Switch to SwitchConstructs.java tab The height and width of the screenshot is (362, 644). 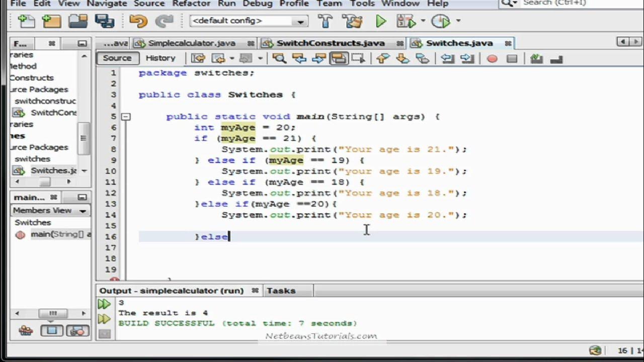click(x=330, y=43)
